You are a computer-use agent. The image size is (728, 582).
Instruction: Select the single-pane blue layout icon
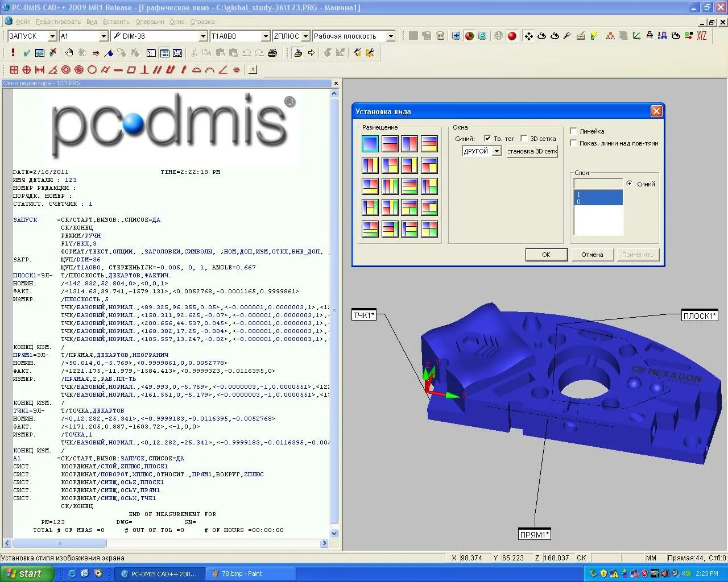(x=370, y=144)
